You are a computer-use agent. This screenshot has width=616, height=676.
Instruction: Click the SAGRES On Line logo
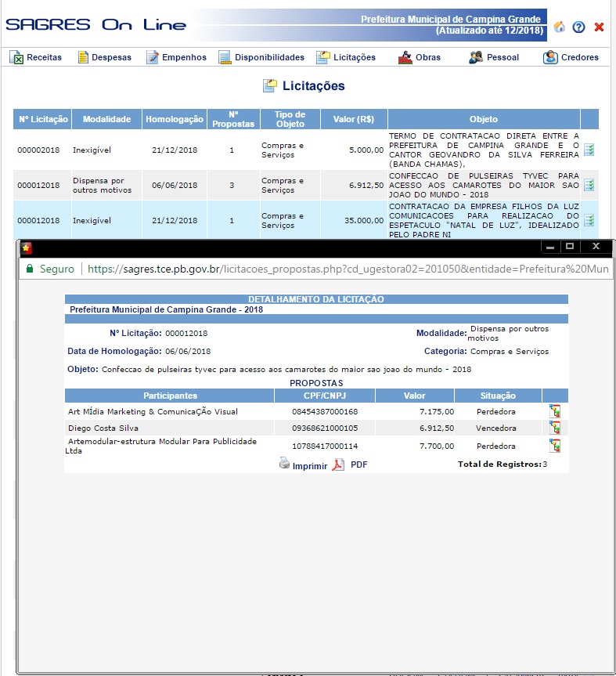pos(95,25)
